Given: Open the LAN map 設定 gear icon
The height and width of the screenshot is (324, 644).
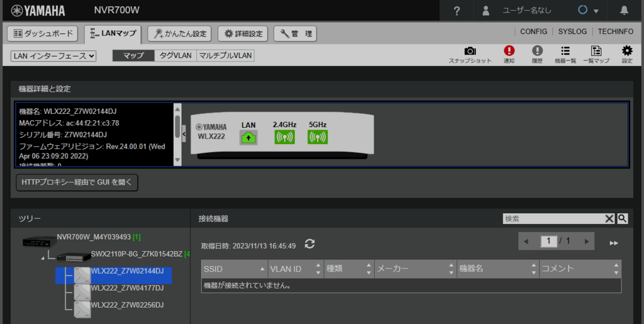Looking at the screenshot, I should click(627, 55).
